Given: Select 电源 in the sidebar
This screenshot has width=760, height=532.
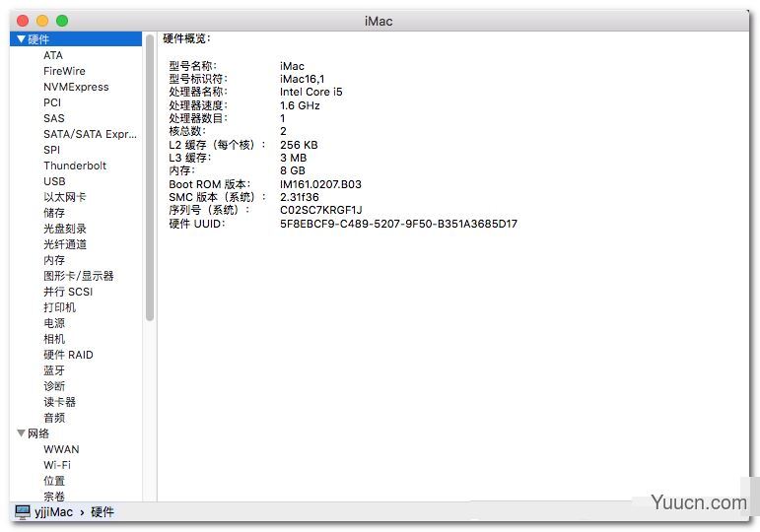Looking at the screenshot, I should point(54,323).
